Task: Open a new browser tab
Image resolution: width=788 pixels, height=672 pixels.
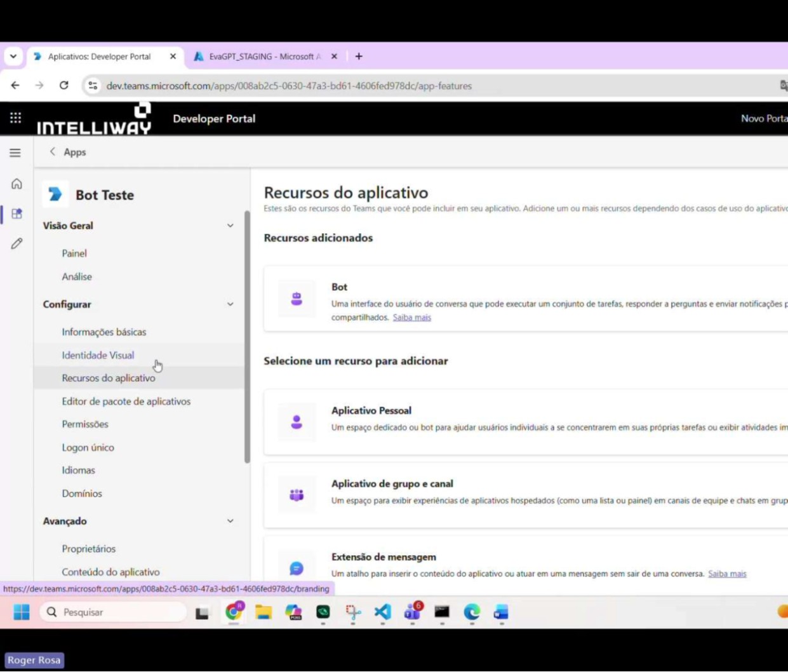Action: point(359,57)
